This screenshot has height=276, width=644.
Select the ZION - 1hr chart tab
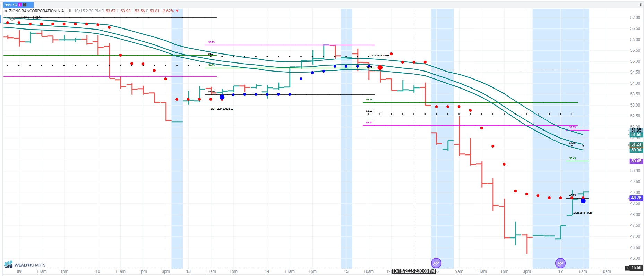pyautogui.click(x=10, y=5)
